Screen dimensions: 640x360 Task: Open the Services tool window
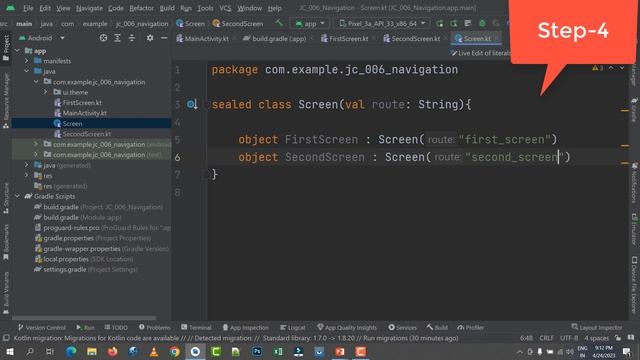pyautogui.click(x=402, y=328)
